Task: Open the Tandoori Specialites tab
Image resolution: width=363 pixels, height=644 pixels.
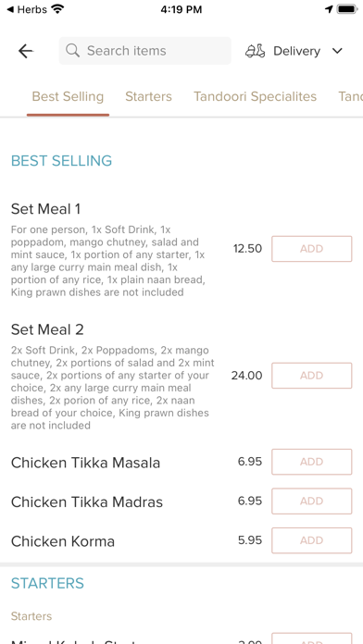Action: click(256, 96)
